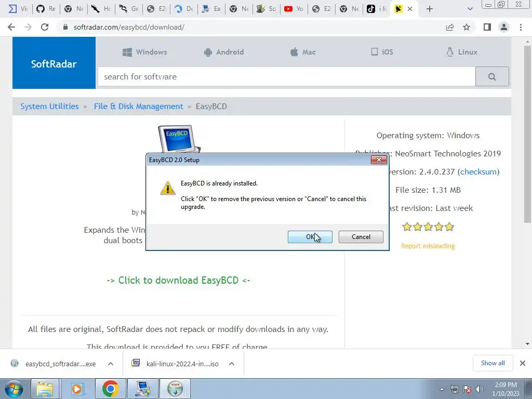Switch to the first 'Vir' tab
532x399 pixels.
pyautogui.click(x=18, y=9)
